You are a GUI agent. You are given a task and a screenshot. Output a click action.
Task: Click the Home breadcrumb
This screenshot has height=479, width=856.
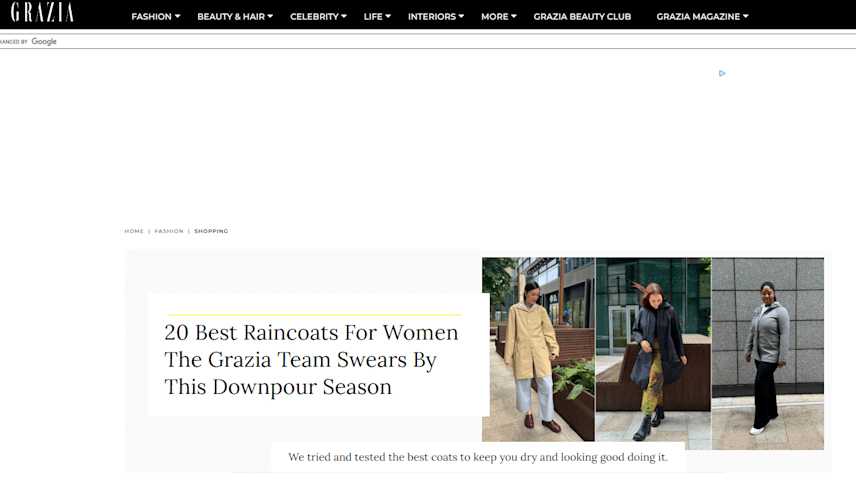click(x=134, y=231)
